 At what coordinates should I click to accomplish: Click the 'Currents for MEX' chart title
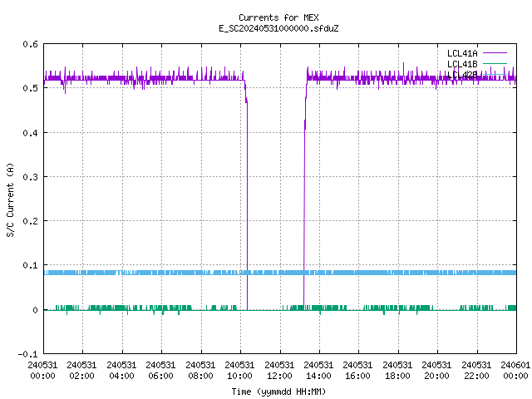pyautogui.click(x=278, y=17)
